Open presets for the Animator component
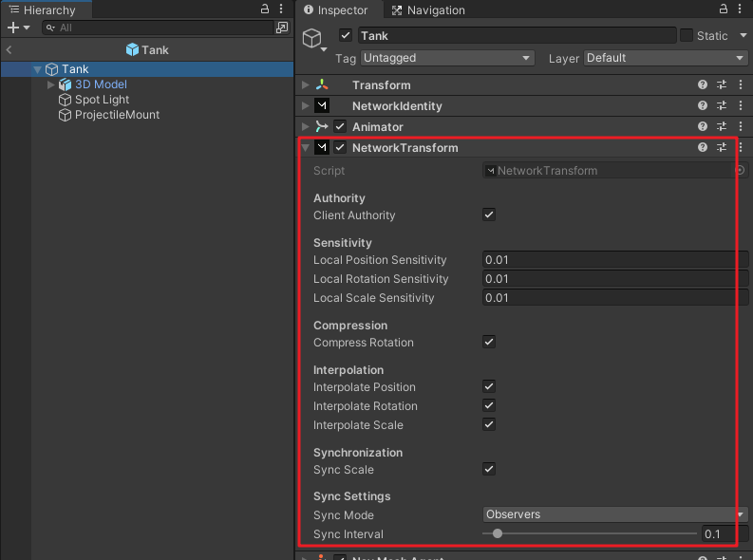 pos(722,126)
